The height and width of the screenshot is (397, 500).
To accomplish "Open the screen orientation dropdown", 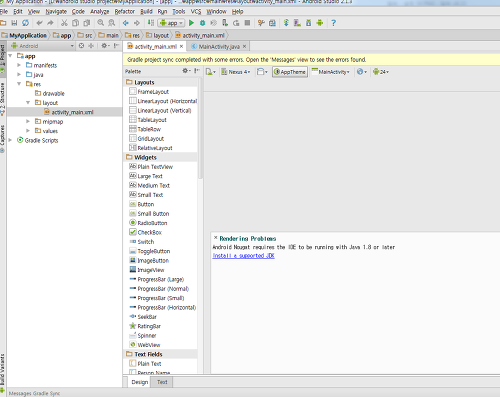I will coord(262,72).
